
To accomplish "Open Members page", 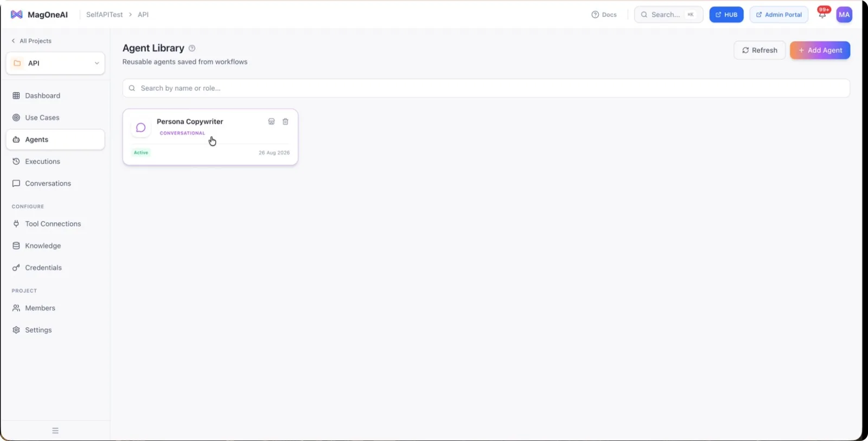I will pos(55,308).
